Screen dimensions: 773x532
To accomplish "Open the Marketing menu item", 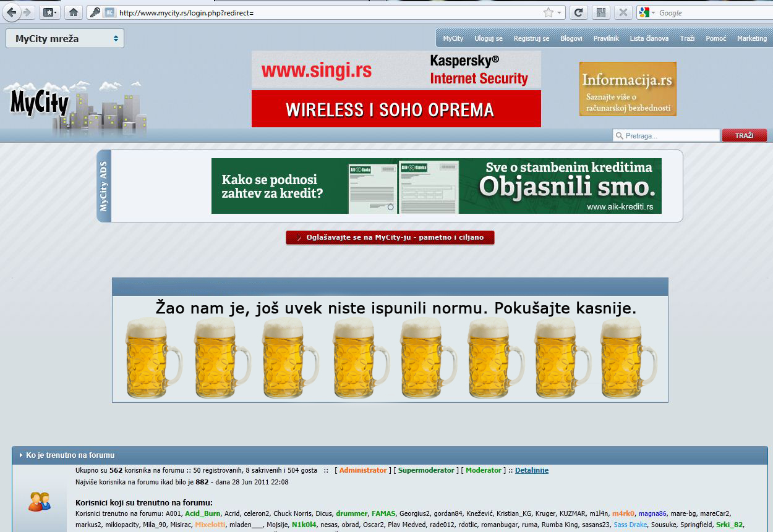I will pyautogui.click(x=752, y=38).
